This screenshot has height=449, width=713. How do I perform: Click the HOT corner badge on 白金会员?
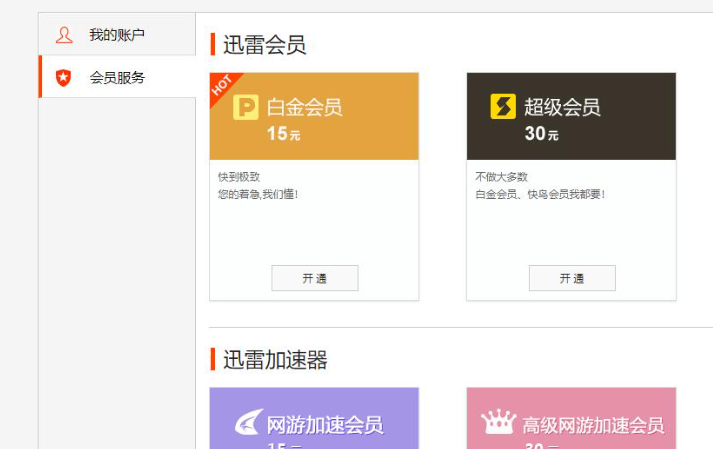pos(222,85)
